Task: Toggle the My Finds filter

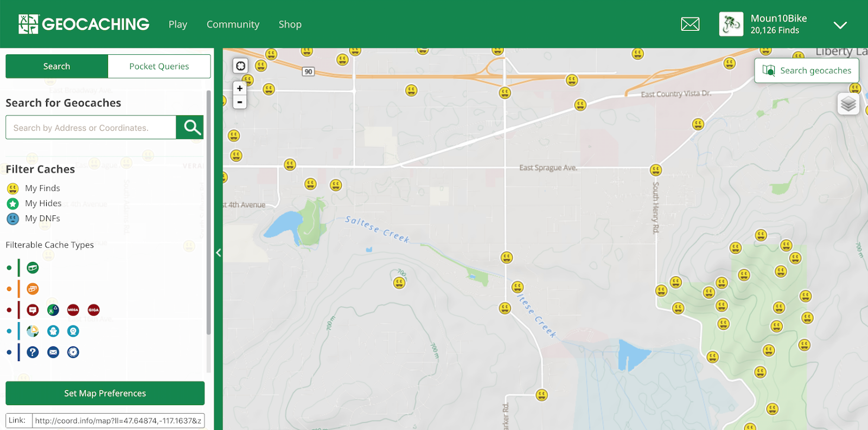Action: [x=34, y=188]
